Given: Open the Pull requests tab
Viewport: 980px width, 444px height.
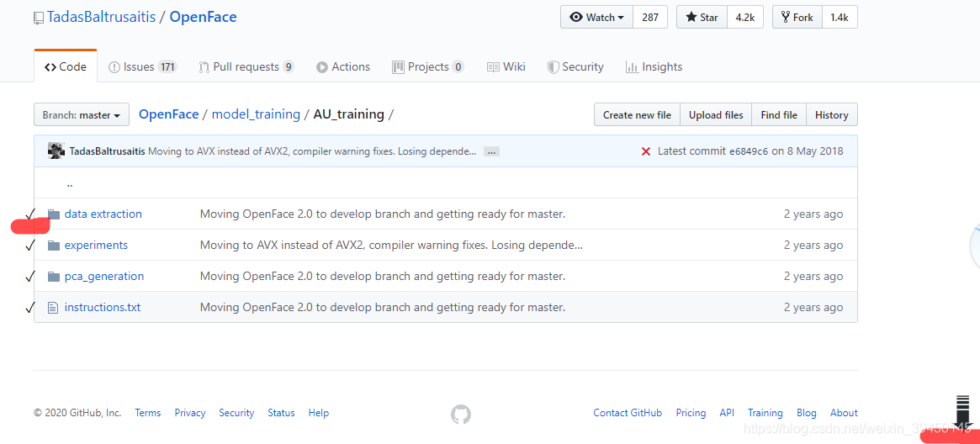Looking at the screenshot, I should pos(246,66).
